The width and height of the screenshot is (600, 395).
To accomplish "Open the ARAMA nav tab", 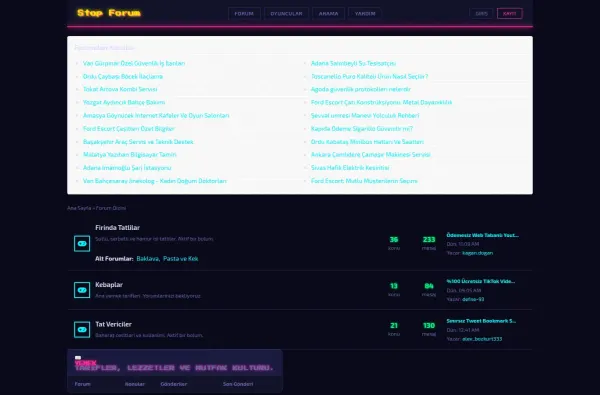I will coord(328,13).
